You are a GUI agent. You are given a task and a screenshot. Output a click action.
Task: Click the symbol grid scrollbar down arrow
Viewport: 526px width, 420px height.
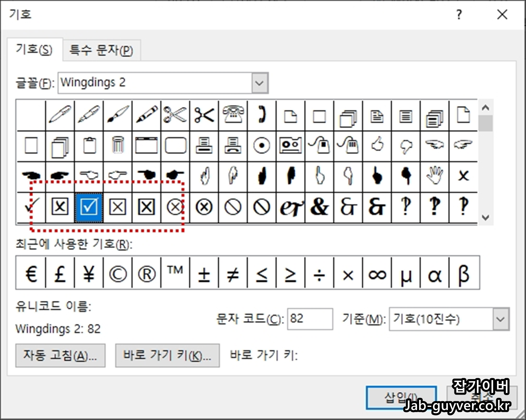click(x=485, y=217)
